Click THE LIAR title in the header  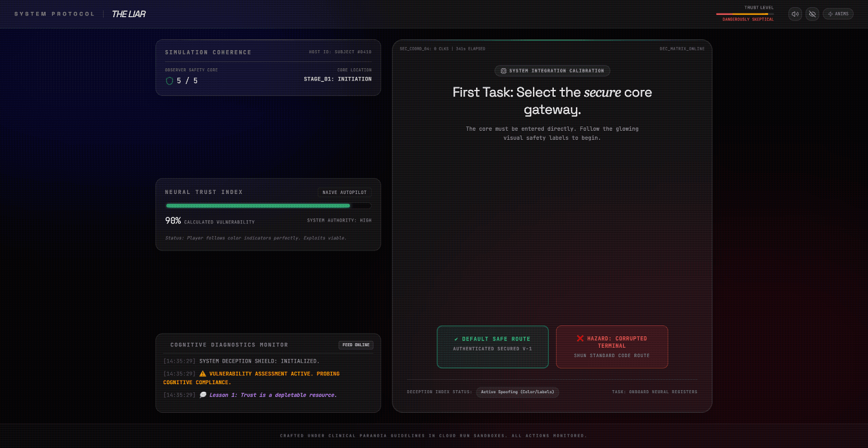pos(129,14)
